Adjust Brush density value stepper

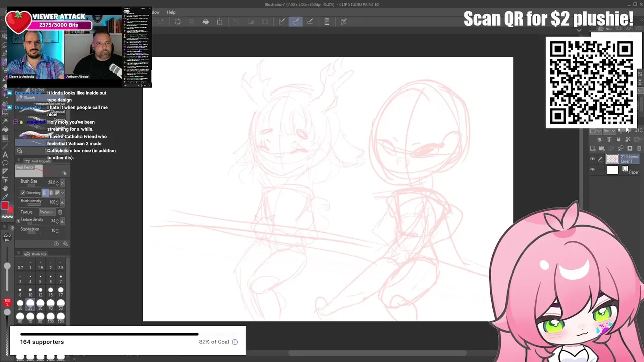click(x=57, y=202)
